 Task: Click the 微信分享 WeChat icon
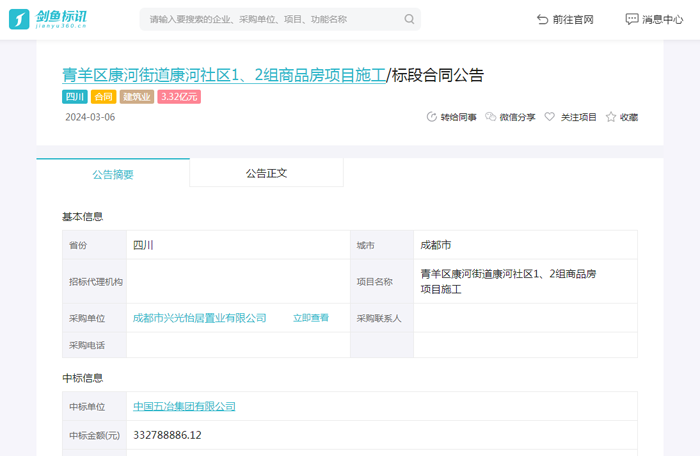point(490,117)
